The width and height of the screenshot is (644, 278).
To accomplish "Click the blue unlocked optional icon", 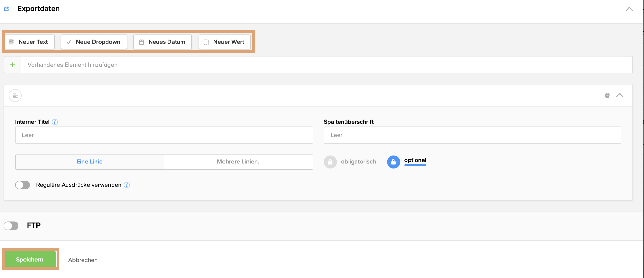I will (x=393, y=162).
